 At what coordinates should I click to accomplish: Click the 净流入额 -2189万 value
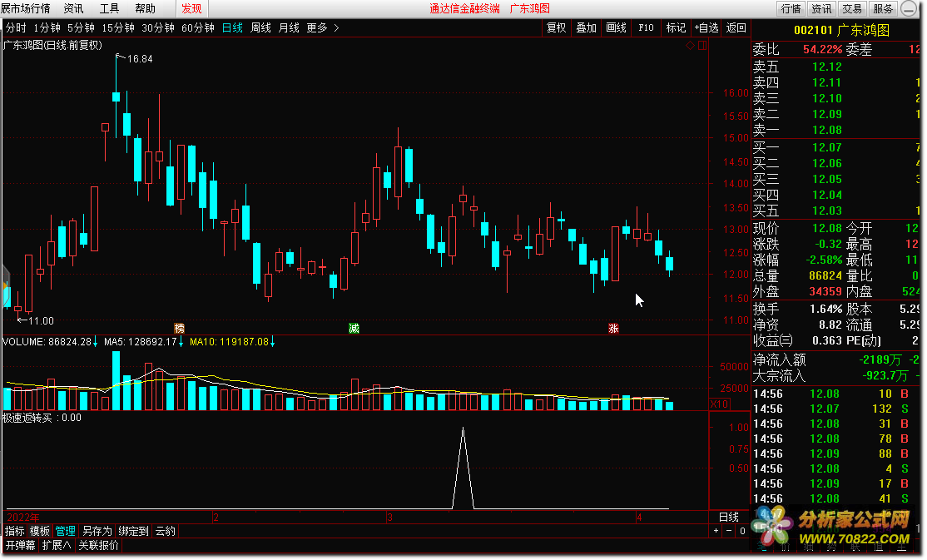click(x=880, y=359)
